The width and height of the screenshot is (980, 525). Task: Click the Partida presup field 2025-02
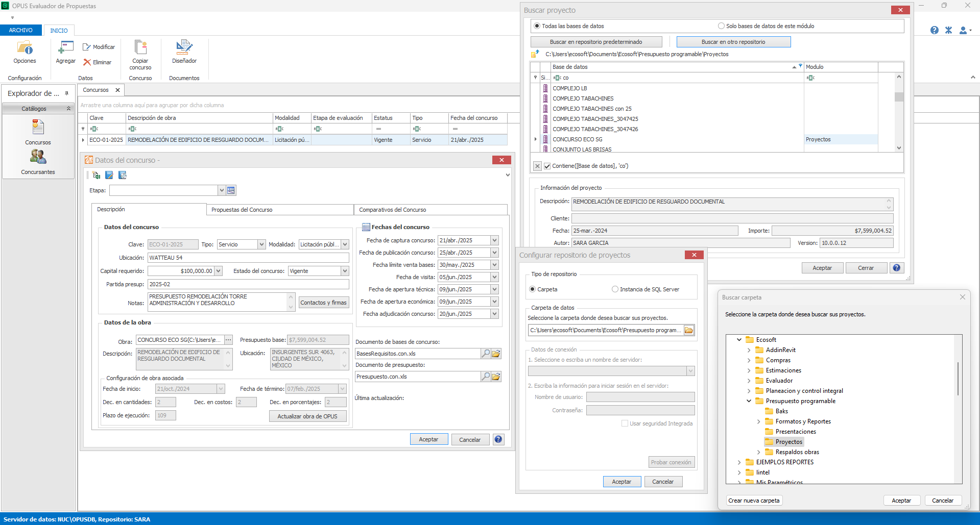pos(248,284)
